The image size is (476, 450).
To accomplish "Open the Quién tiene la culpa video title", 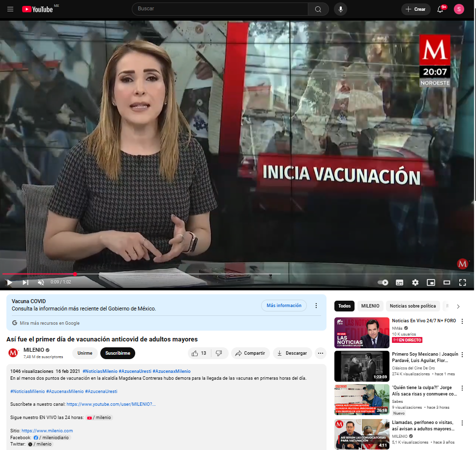I will pyautogui.click(x=424, y=391).
